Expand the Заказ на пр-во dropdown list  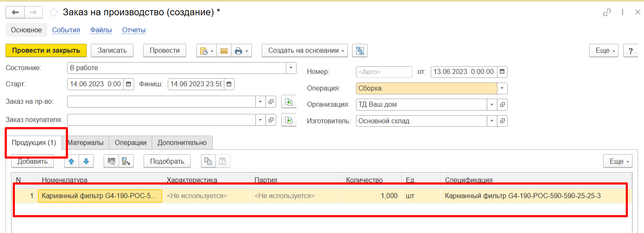(x=260, y=102)
